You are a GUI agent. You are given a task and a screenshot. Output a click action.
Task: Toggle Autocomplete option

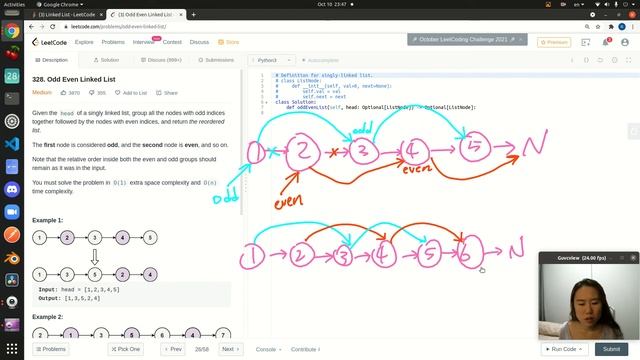tap(320, 60)
